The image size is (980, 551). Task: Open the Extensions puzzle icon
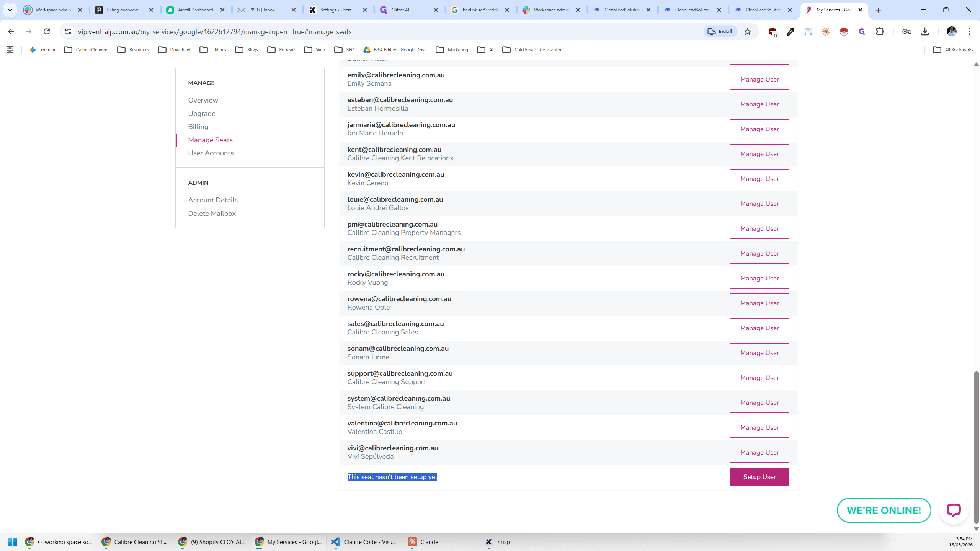(880, 31)
